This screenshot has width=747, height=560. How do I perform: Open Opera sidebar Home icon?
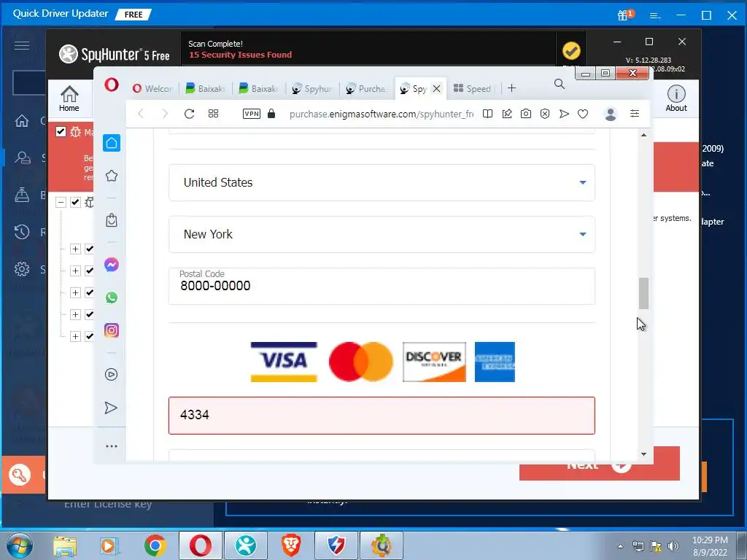point(112,143)
